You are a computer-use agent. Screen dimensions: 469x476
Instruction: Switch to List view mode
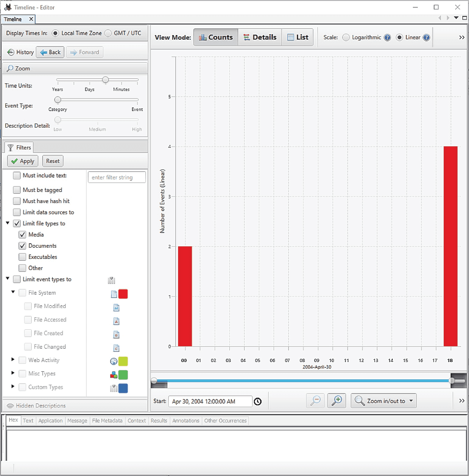[x=297, y=38]
